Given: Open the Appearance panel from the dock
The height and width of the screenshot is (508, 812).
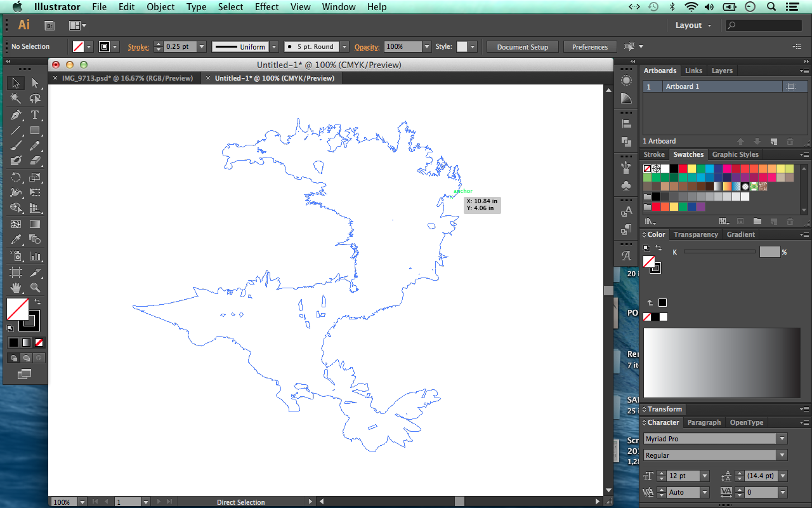Looking at the screenshot, I should pyautogui.click(x=627, y=81).
